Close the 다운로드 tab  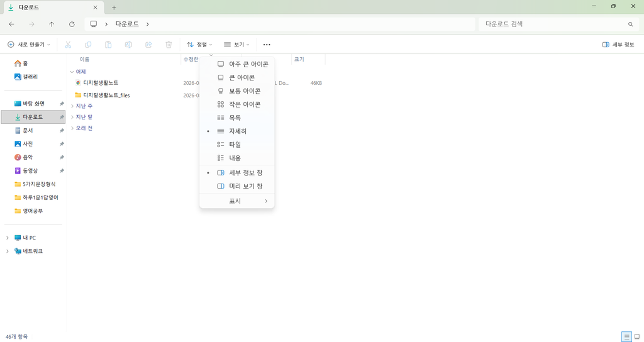point(96,8)
